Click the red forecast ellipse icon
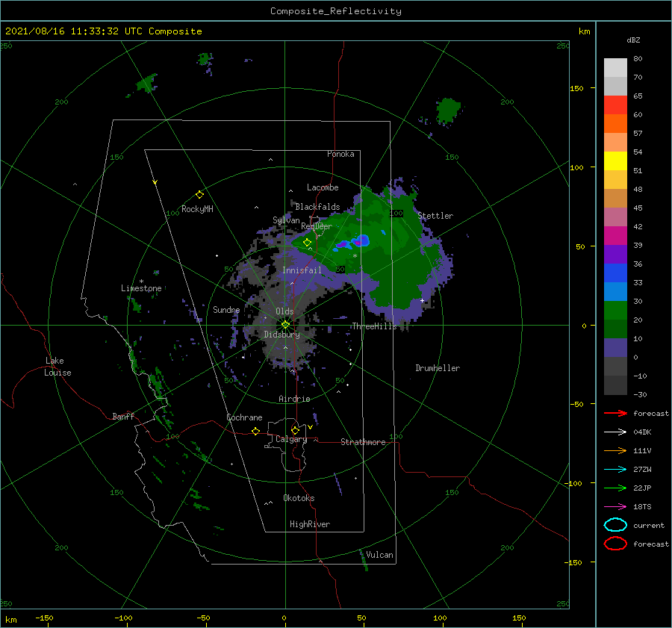672x628 pixels. (615, 544)
